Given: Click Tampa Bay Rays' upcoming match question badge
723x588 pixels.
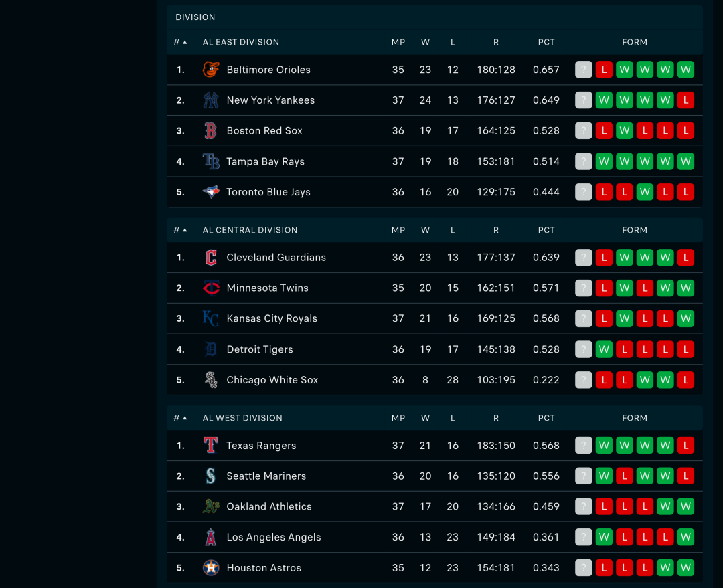Looking at the screenshot, I should (584, 161).
